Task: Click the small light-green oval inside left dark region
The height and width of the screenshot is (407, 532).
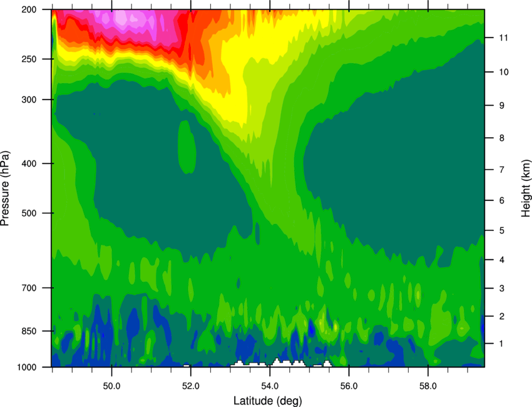Action: 187,147
